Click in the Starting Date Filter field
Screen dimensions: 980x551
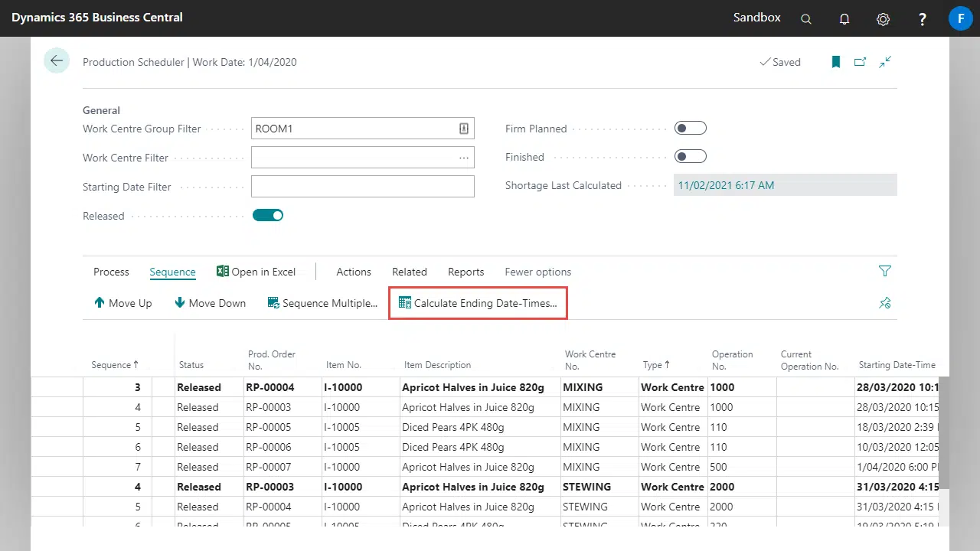363,187
